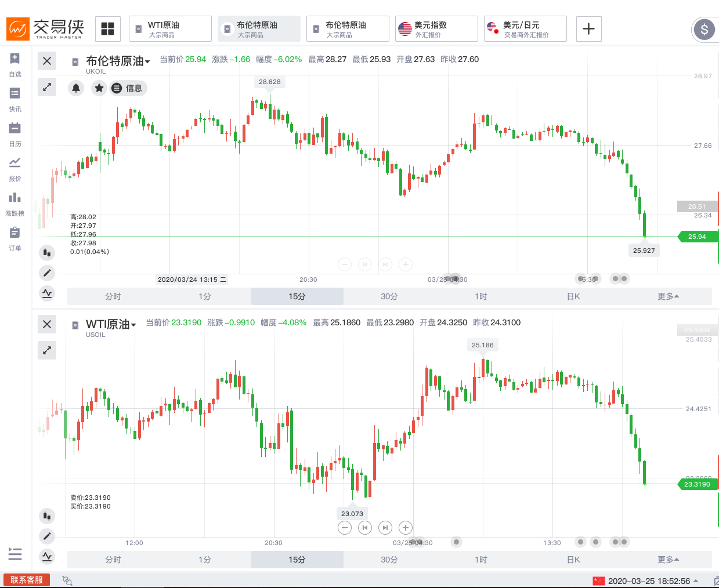Click the bell alert icon on Brent chart
The height and width of the screenshot is (588, 719).
(76, 88)
